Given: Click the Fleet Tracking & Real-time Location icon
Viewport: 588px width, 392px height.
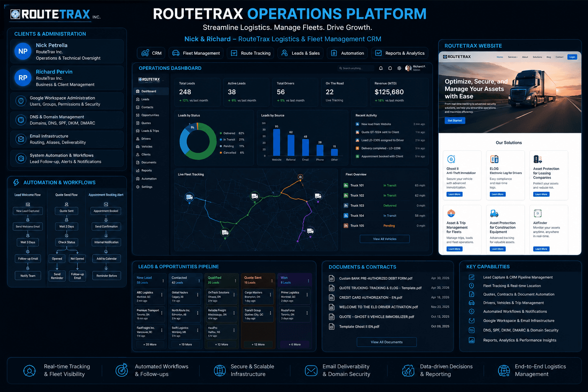Looking at the screenshot, I should (472, 286).
